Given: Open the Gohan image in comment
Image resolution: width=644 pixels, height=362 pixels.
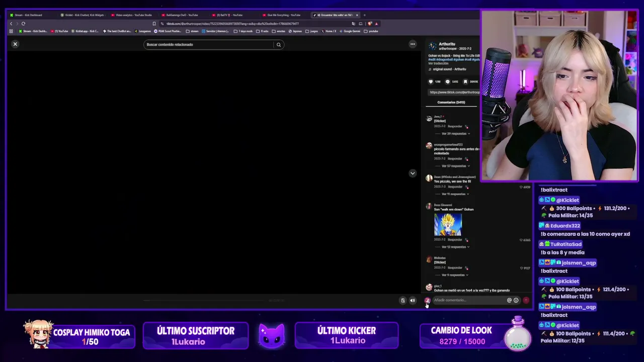Looking at the screenshot, I should tap(448, 224).
